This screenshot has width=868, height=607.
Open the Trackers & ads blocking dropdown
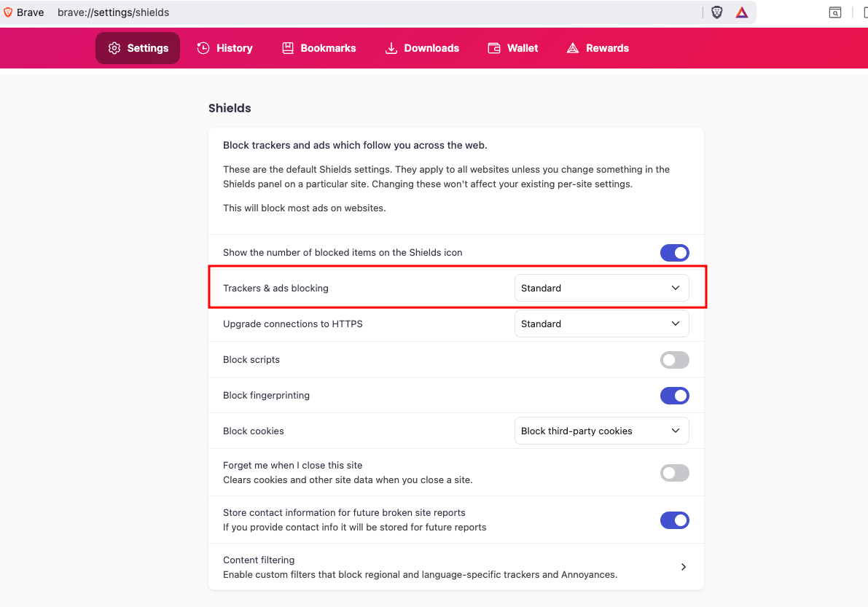coord(601,289)
